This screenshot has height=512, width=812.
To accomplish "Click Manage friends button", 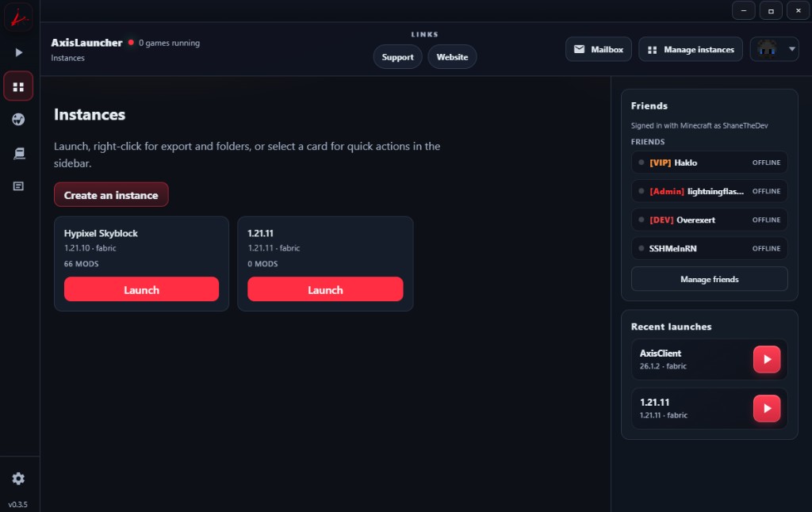I will coord(710,279).
